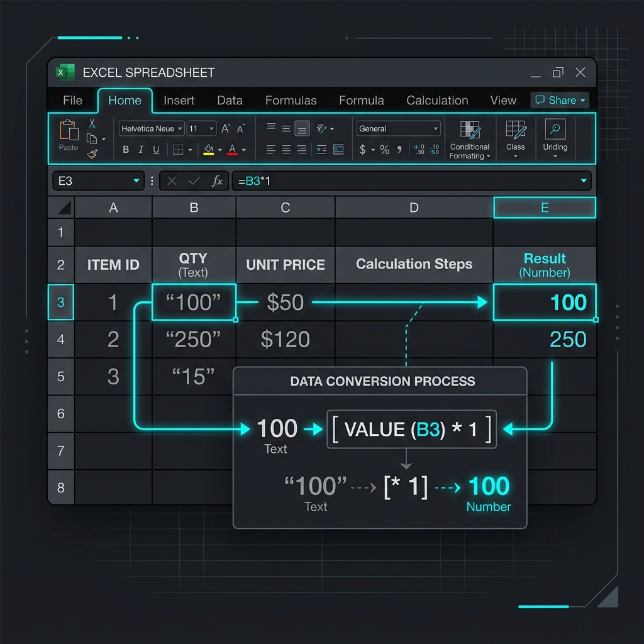The image size is (644, 644).
Task: Confirm formula entry with checkmark icon
Action: tap(194, 180)
